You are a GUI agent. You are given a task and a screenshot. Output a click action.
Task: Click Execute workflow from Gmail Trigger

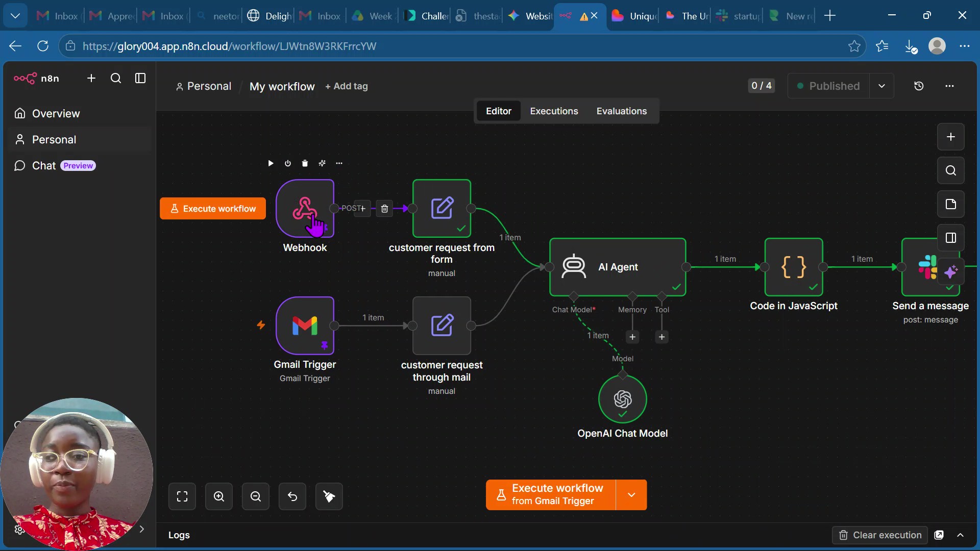pyautogui.click(x=551, y=495)
